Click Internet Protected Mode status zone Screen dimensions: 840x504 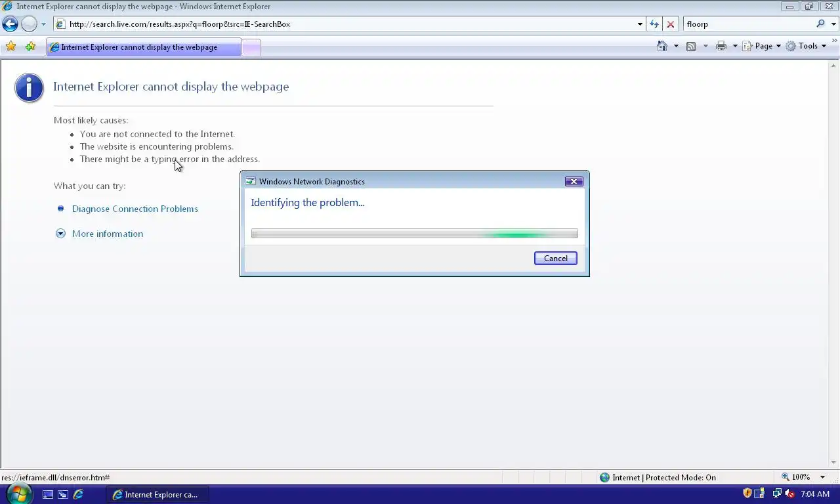click(658, 478)
